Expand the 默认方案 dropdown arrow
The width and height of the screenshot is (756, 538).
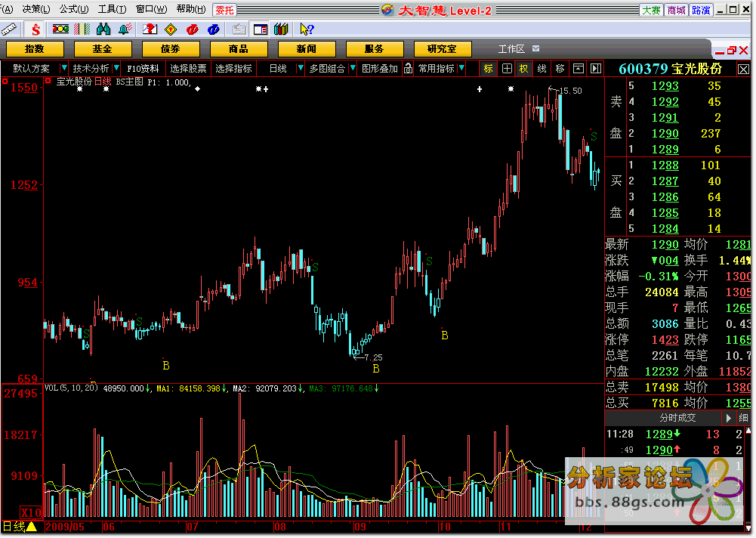click(x=63, y=69)
